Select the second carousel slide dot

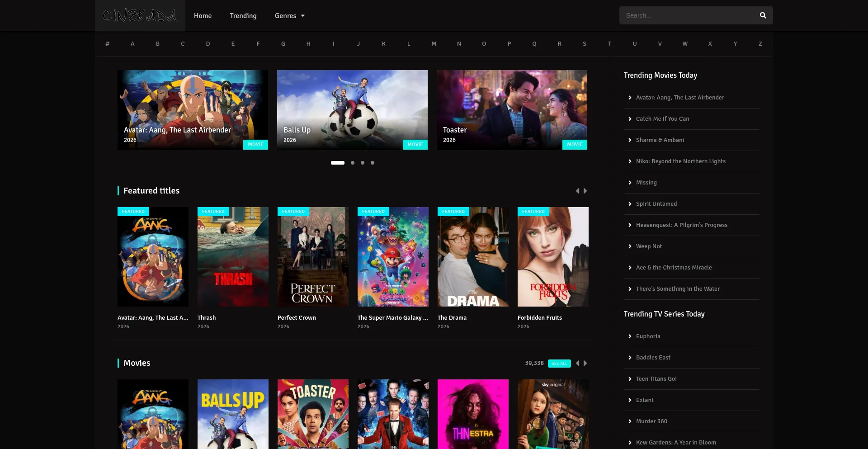pyautogui.click(x=353, y=163)
